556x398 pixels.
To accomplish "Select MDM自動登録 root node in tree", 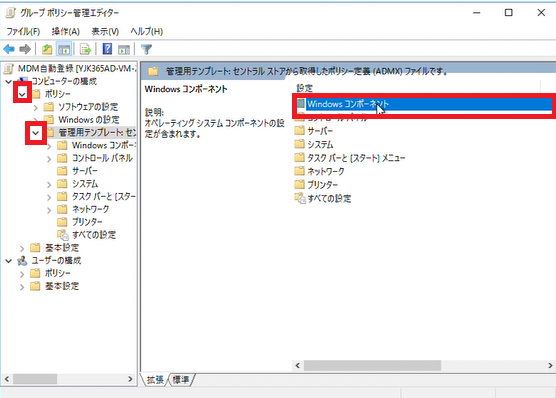I will (x=77, y=68).
